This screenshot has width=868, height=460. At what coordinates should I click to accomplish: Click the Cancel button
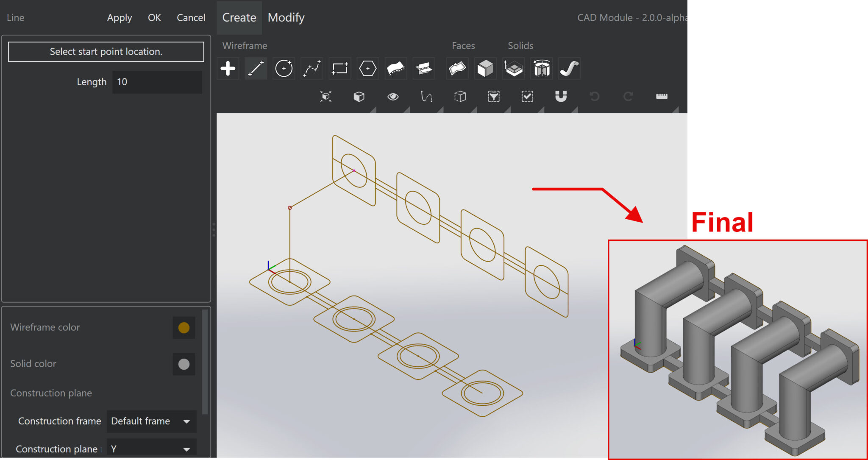pos(191,18)
